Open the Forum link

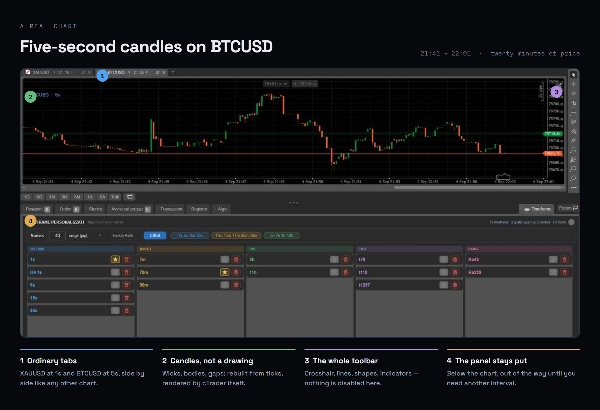(568, 208)
